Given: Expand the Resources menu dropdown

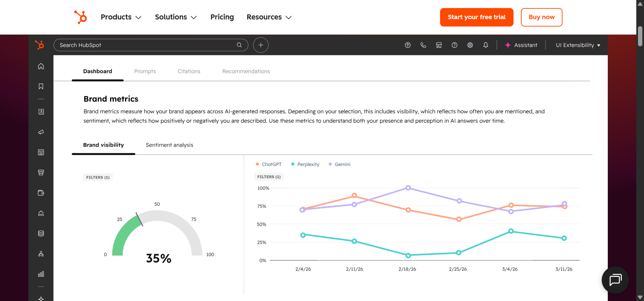Looking at the screenshot, I should tap(269, 17).
